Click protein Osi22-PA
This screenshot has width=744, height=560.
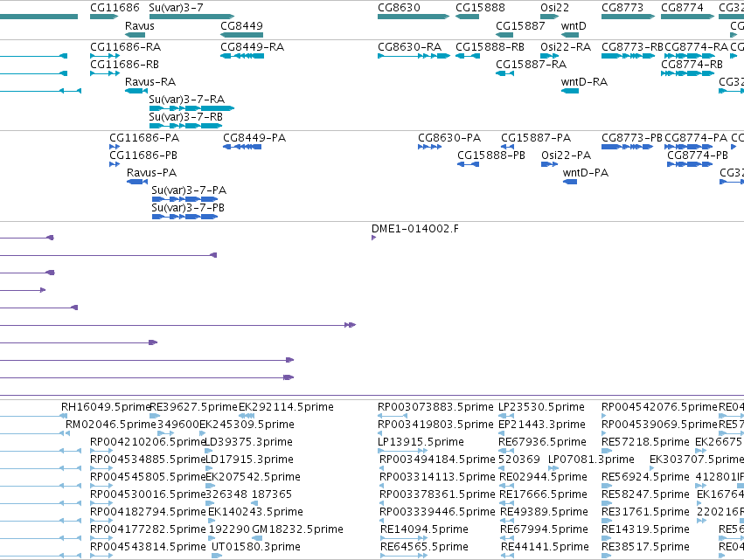click(x=567, y=156)
